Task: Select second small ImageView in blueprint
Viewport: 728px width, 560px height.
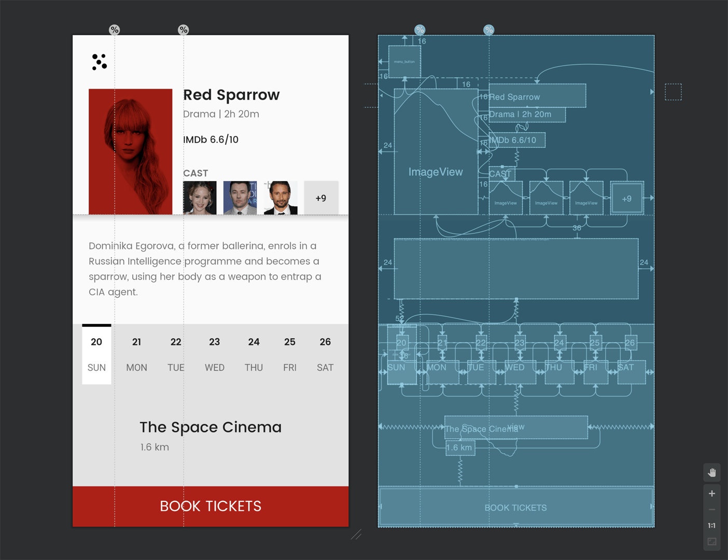Action: [x=546, y=198]
